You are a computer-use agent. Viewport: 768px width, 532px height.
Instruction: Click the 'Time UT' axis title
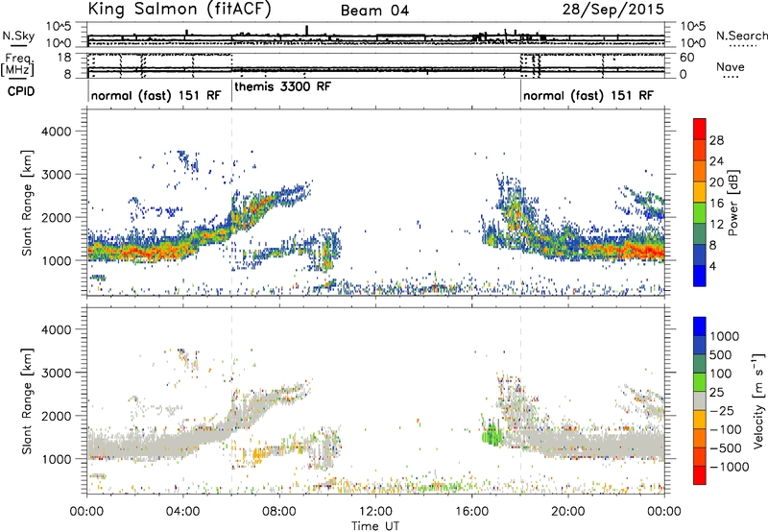coord(375,525)
